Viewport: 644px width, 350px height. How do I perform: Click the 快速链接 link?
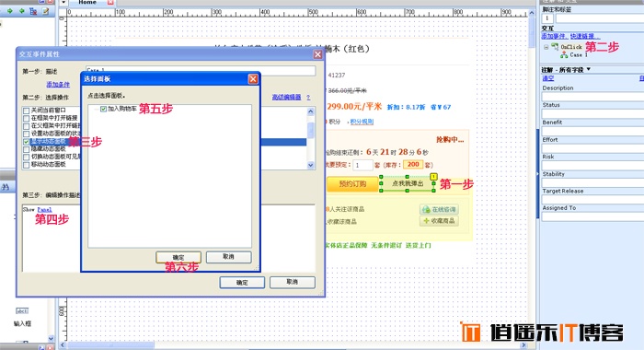point(585,36)
